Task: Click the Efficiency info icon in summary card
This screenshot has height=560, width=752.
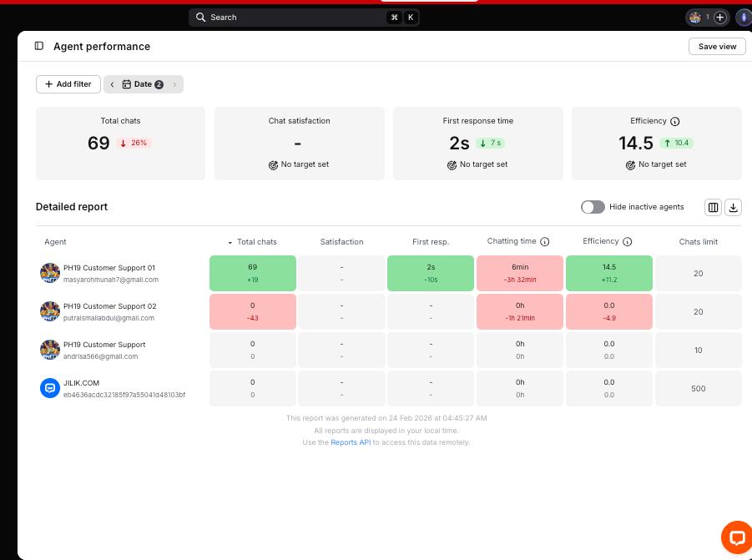Action: 674,121
